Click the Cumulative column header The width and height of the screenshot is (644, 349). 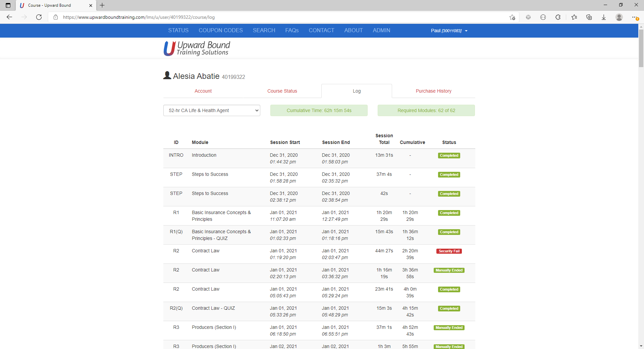(x=413, y=142)
